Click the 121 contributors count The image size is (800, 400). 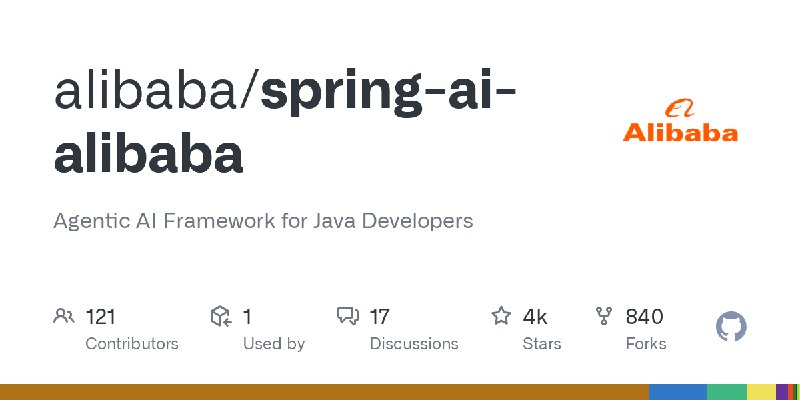tap(101, 317)
